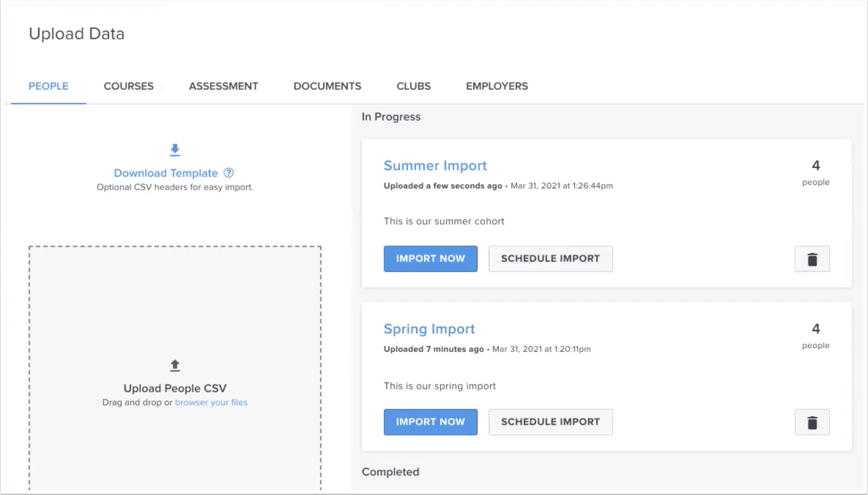Click the PEOPLE tab
Image resolution: width=868 pixels, height=495 pixels.
pyautogui.click(x=48, y=86)
